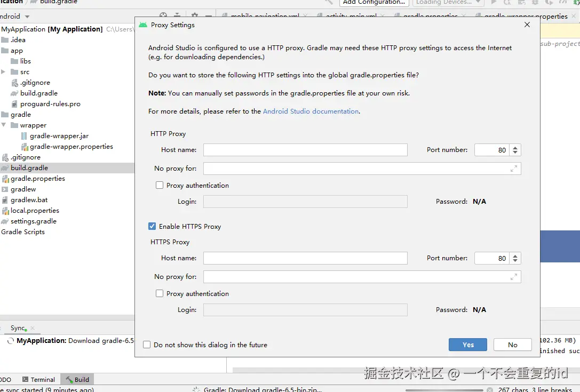Open the Loading Devices dropdown

click(x=448, y=2)
